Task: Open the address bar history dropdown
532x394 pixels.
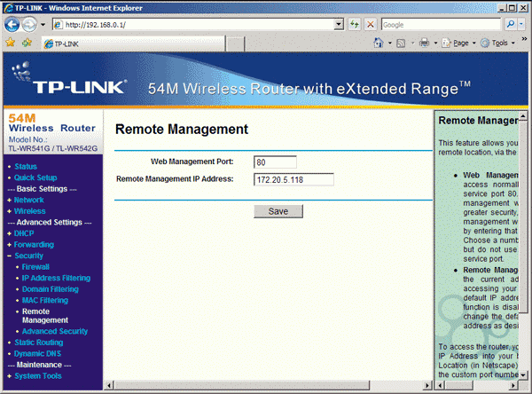Action: (339, 25)
